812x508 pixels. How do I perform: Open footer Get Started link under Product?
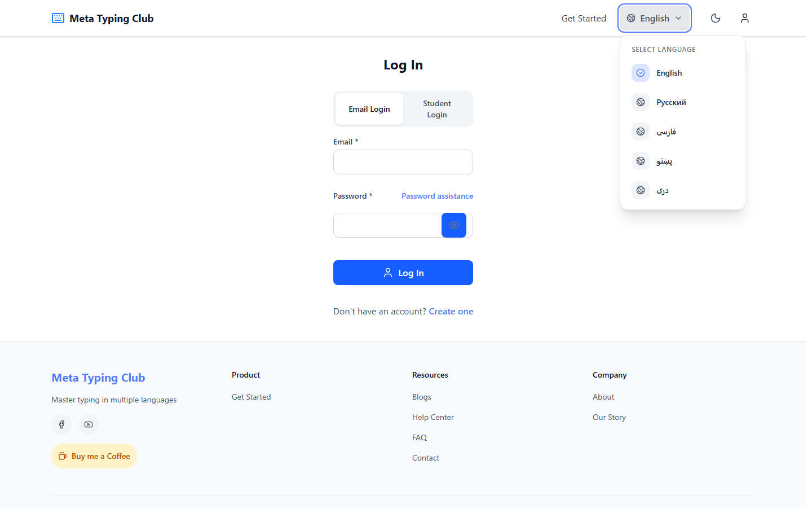tap(251, 397)
